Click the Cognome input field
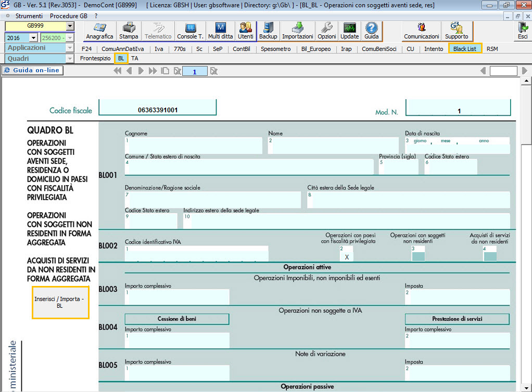Viewport: 532px width, 392px height. click(194, 146)
